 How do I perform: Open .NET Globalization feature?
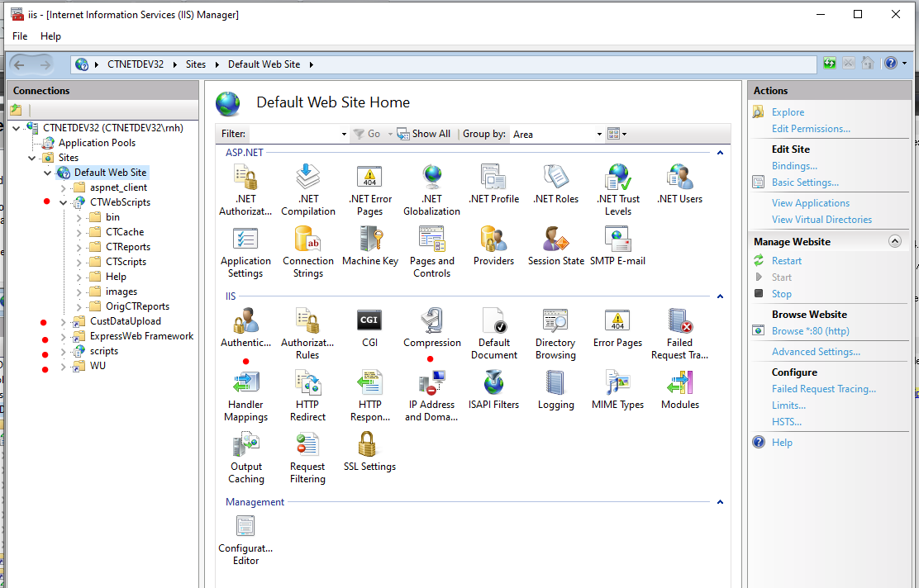(432, 189)
